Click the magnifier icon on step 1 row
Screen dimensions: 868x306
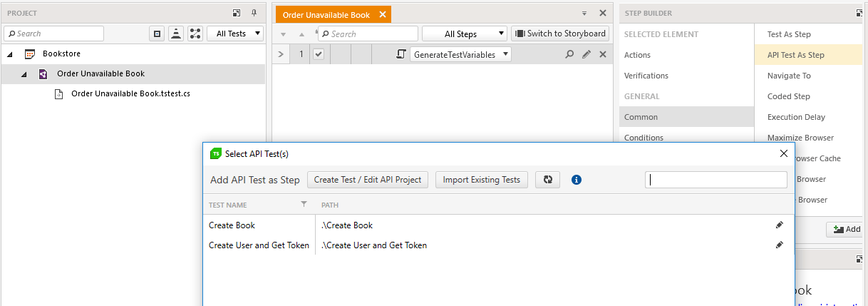(x=569, y=54)
